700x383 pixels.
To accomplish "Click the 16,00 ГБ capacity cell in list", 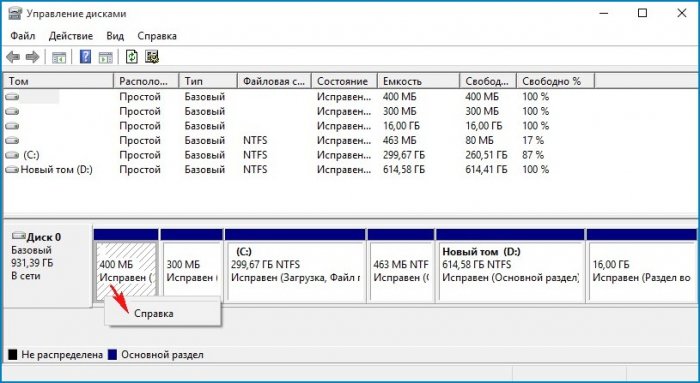I will pyautogui.click(x=401, y=126).
